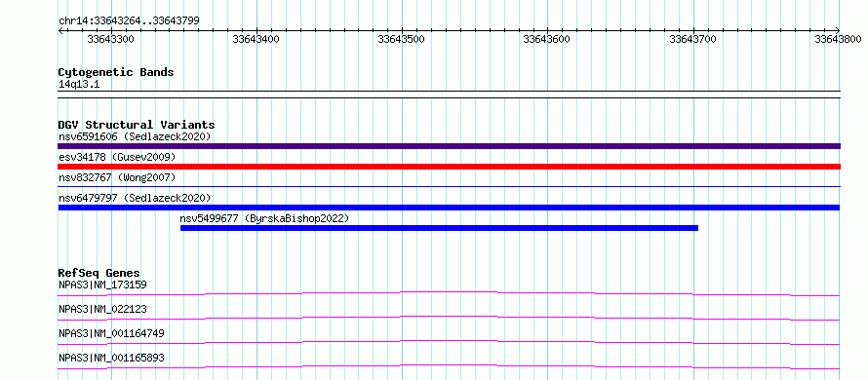
Task: Click the blue nsv6479797 variant bar
Action: coord(449,208)
